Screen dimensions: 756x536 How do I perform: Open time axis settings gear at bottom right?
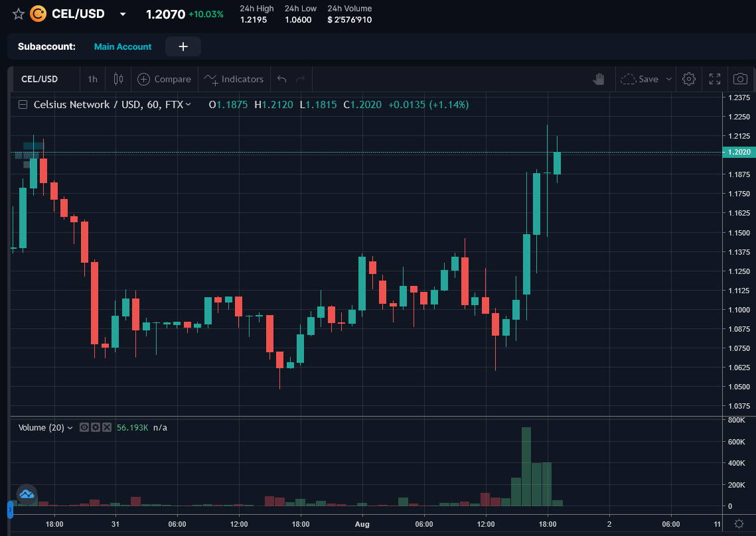click(739, 524)
